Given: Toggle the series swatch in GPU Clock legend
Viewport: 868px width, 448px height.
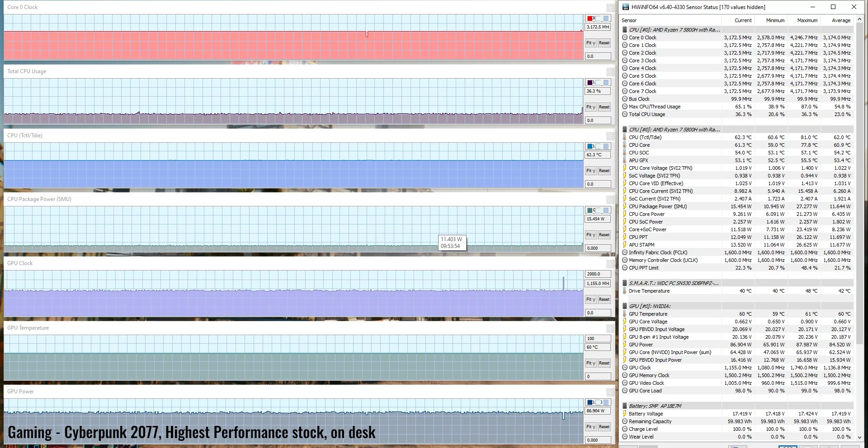Looking at the screenshot, I should point(589,274).
